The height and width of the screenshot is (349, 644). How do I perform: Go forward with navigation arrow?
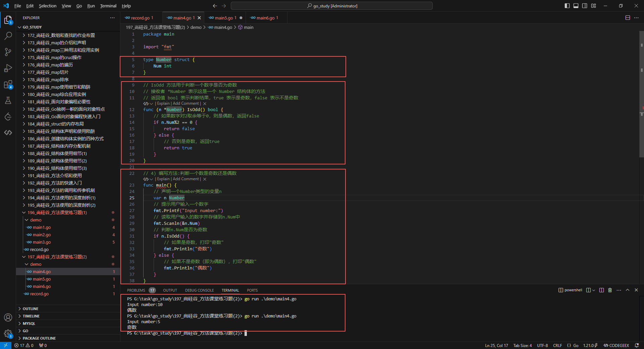[x=224, y=6]
